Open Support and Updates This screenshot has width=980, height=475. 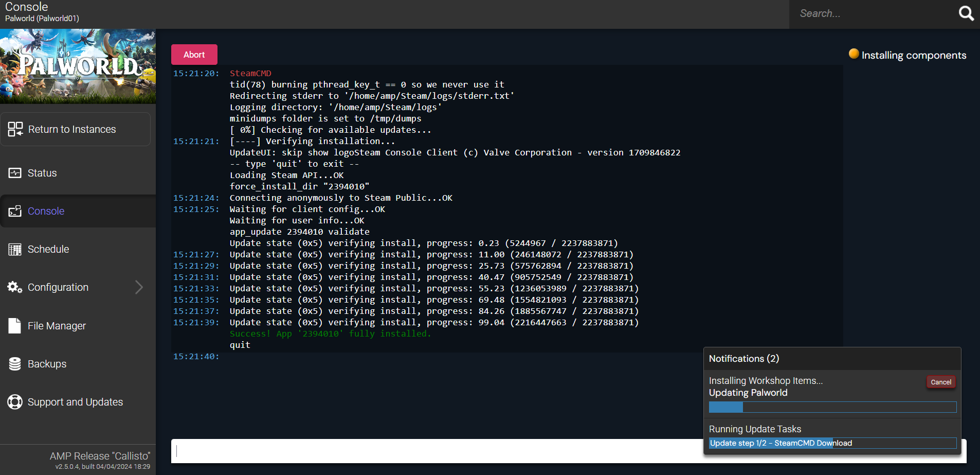[78, 402]
